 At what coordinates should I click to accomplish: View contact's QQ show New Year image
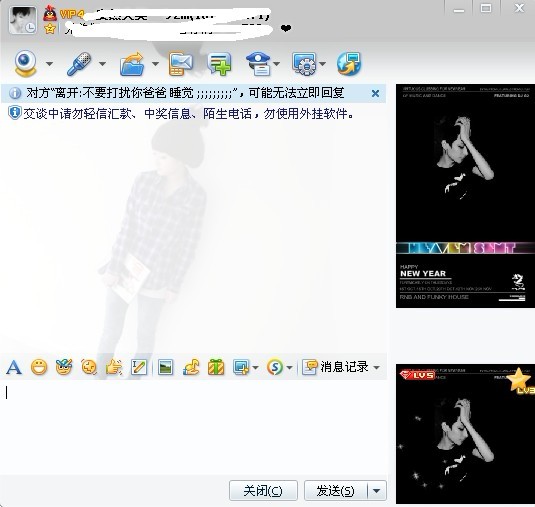click(x=465, y=196)
